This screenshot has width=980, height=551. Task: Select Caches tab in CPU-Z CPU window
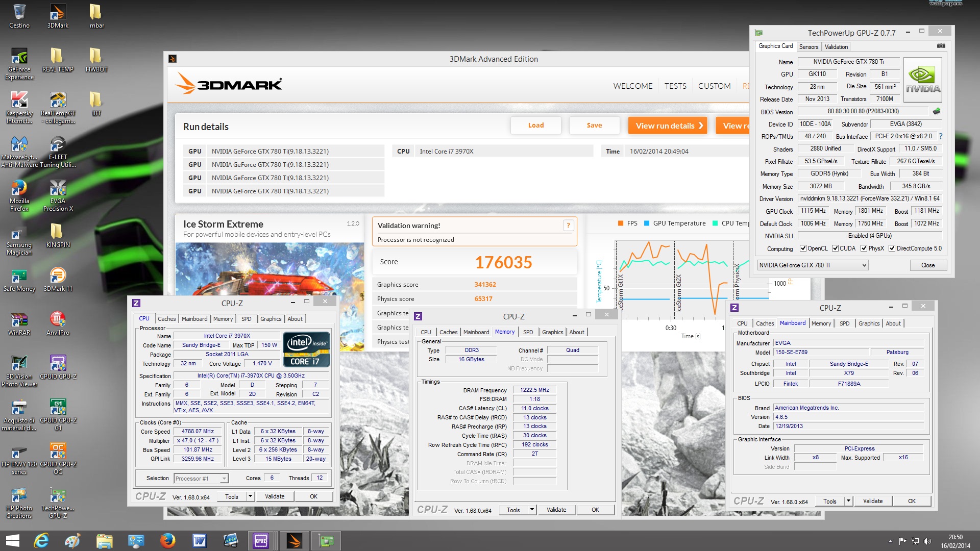(x=167, y=319)
